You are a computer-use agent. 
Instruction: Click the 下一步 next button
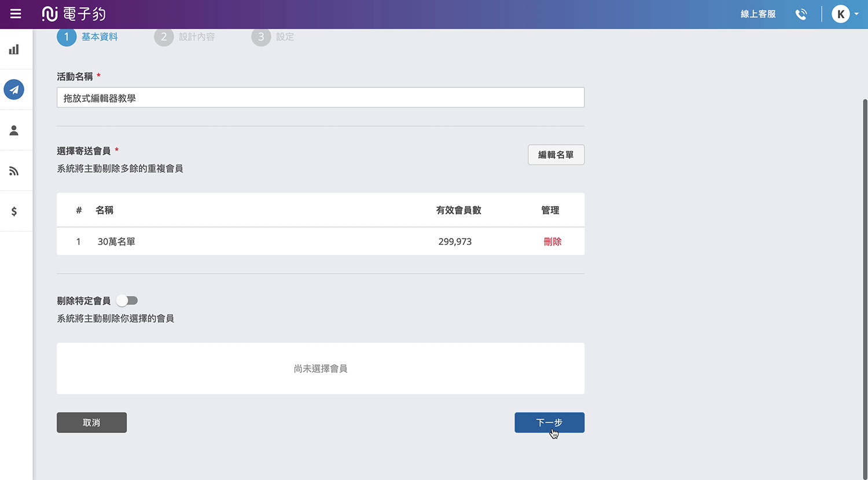point(549,423)
